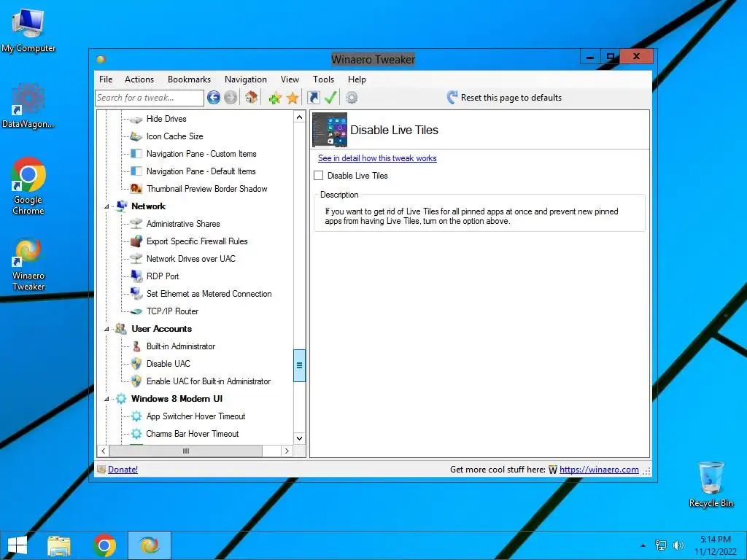Select Navigation Pane - Default Items

201,171
